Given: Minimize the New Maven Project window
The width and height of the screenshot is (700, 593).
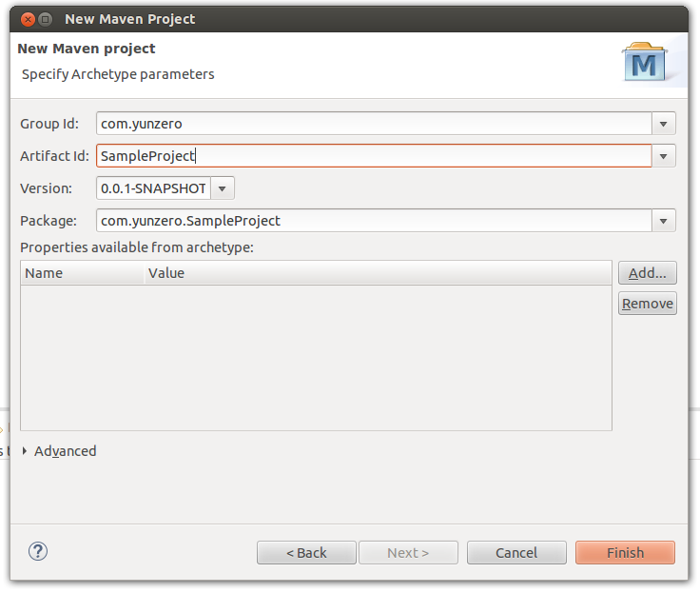Looking at the screenshot, I should [x=43, y=19].
